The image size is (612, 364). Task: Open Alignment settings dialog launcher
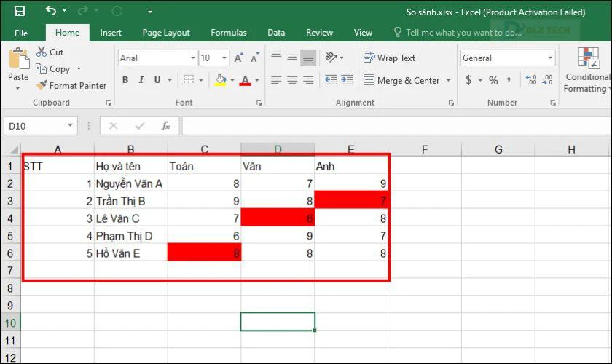point(451,103)
